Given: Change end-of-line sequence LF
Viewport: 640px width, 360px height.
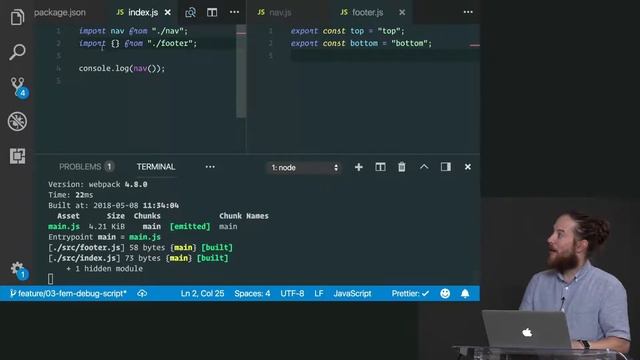Looking at the screenshot, I should 319,293.
